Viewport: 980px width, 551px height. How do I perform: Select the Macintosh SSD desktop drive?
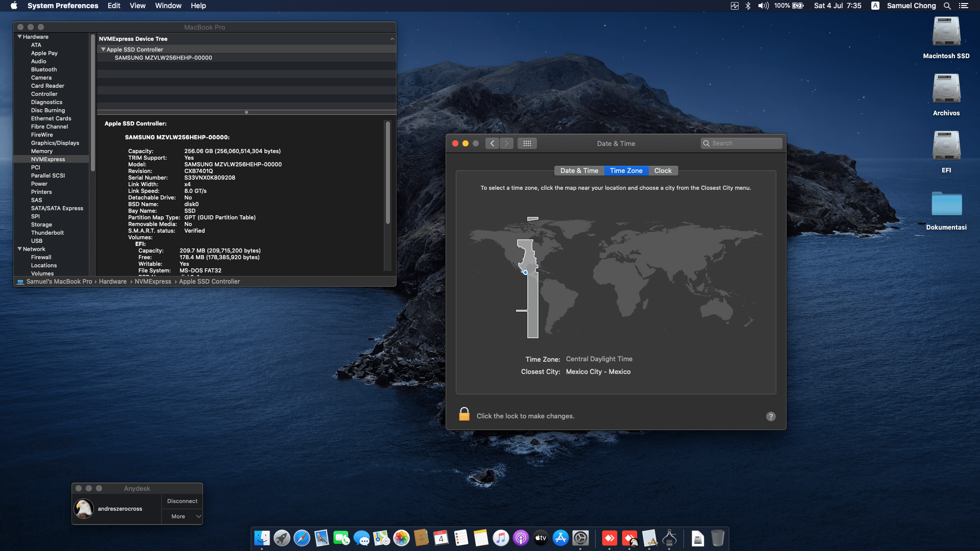coord(946,38)
